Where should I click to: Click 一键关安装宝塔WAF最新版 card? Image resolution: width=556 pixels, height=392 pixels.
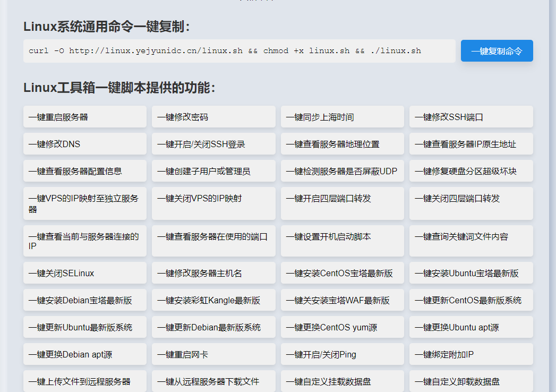(342, 300)
